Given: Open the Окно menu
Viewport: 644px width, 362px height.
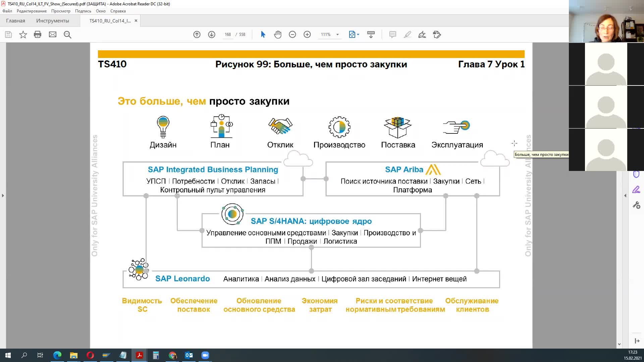Looking at the screenshot, I should click(x=101, y=11).
